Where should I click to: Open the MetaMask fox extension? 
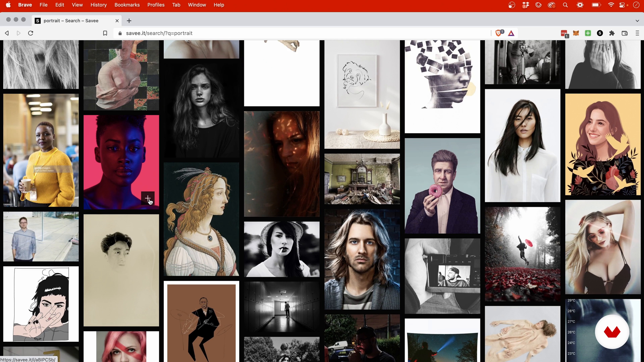coord(576,33)
